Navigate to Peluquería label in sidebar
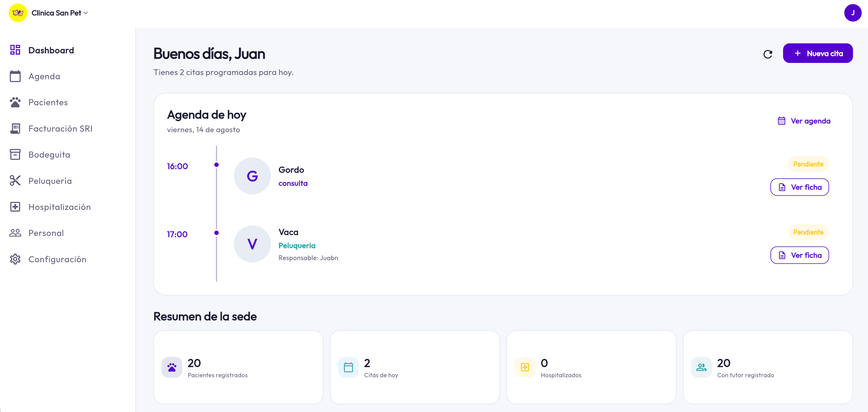This screenshot has width=868, height=412. (50, 181)
